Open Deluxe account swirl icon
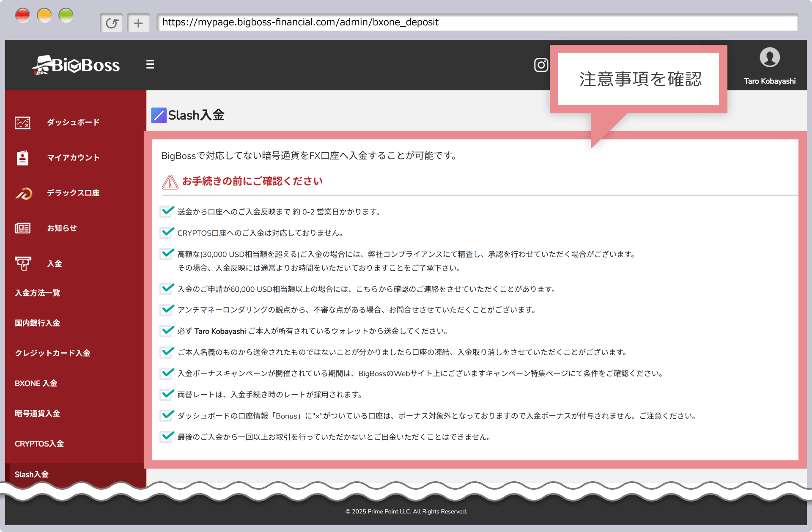This screenshot has height=532, width=812. coord(24,193)
